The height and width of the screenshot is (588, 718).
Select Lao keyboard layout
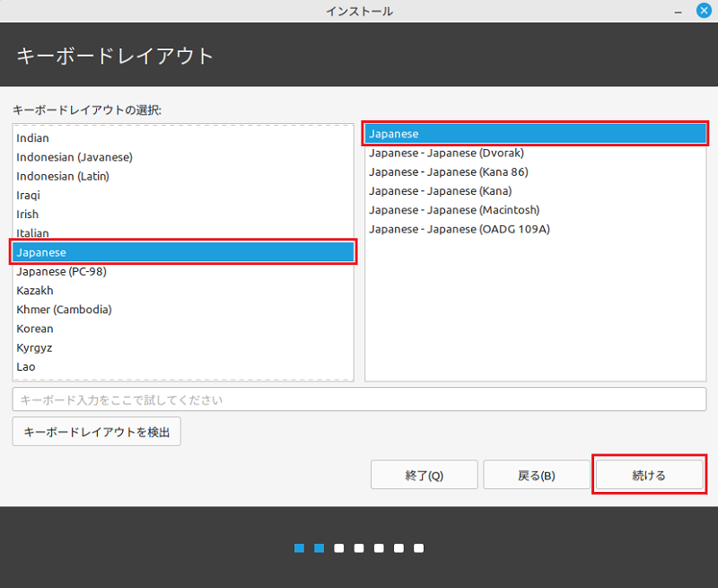(183, 367)
